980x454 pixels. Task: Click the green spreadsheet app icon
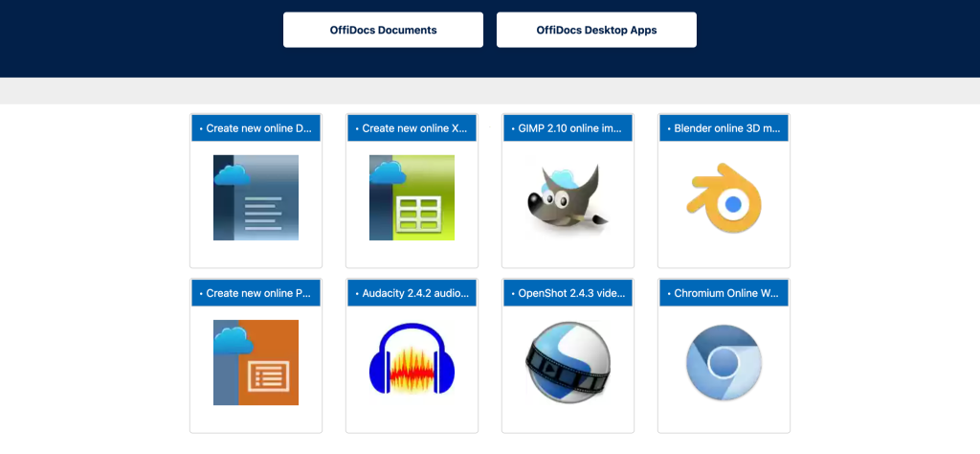412,197
